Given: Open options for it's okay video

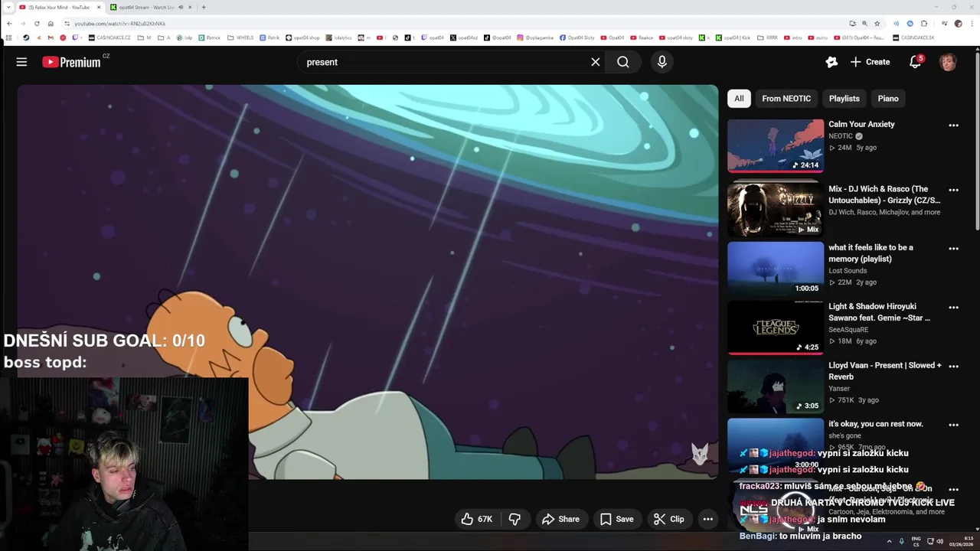Looking at the screenshot, I should 953,425.
